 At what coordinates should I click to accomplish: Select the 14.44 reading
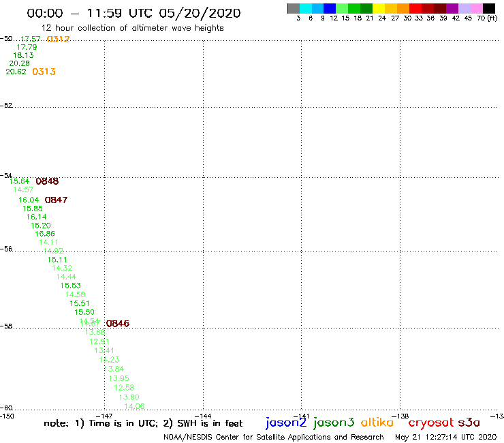pos(67,277)
